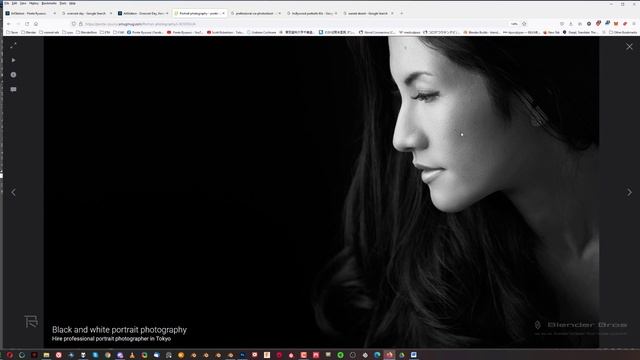Open the Edge taskbar icon
Image resolution: width=640 pixels, height=360 pixels.
[x=377, y=355]
